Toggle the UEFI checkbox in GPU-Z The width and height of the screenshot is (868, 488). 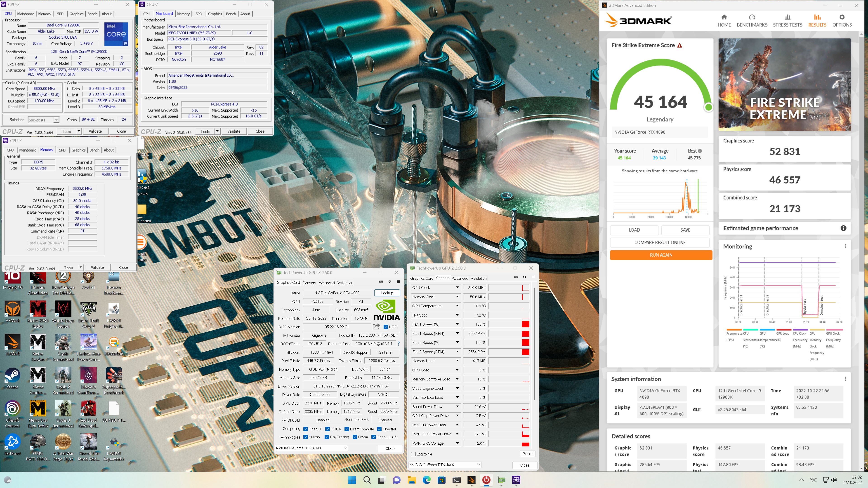(386, 327)
